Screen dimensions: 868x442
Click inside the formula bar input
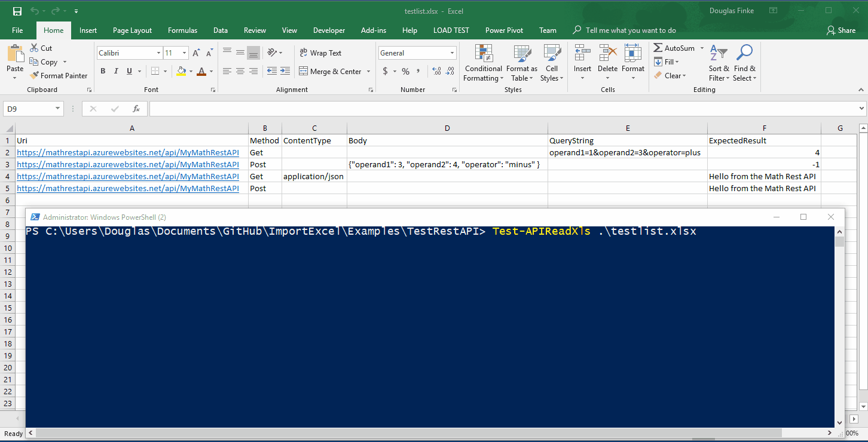[502, 109]
